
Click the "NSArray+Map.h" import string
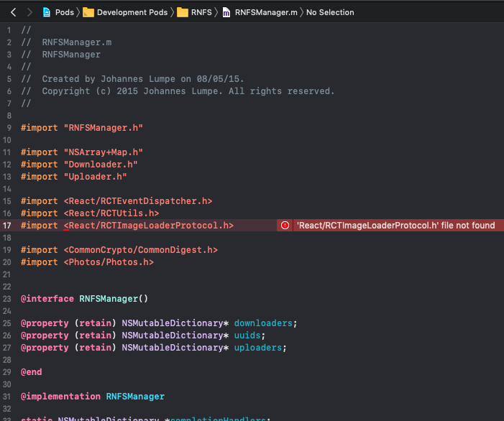pyautogui.click(x=104, y=152)
